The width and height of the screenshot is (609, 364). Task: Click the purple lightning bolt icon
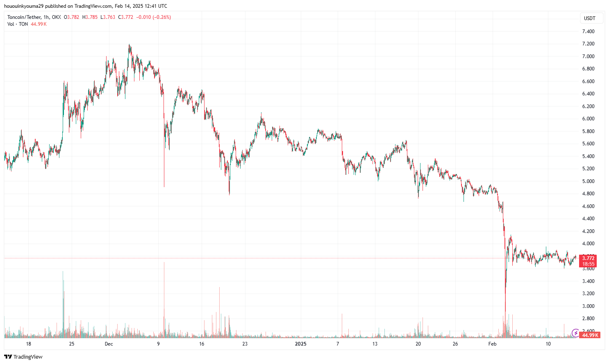click(x=575, y=333)
